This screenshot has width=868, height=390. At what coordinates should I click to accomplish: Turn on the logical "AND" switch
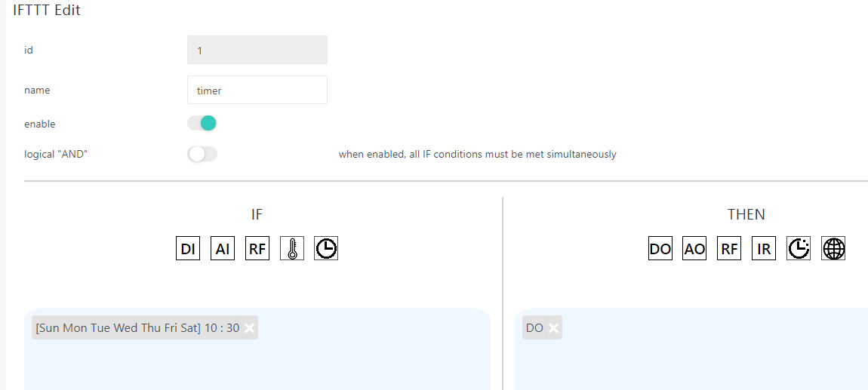tap(202, 154)
